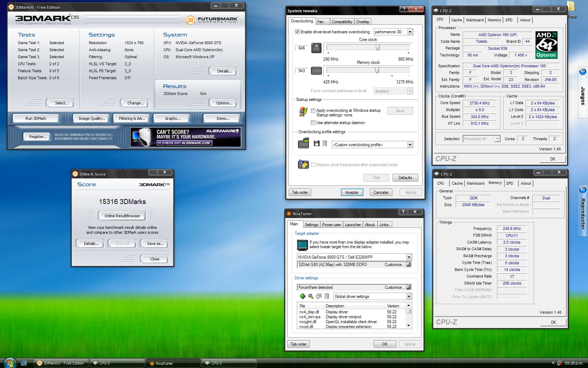Image resolution: width=588 pixels, height=368 pixels.
Task: Click Aceptar button
Action: pos(352,192)
